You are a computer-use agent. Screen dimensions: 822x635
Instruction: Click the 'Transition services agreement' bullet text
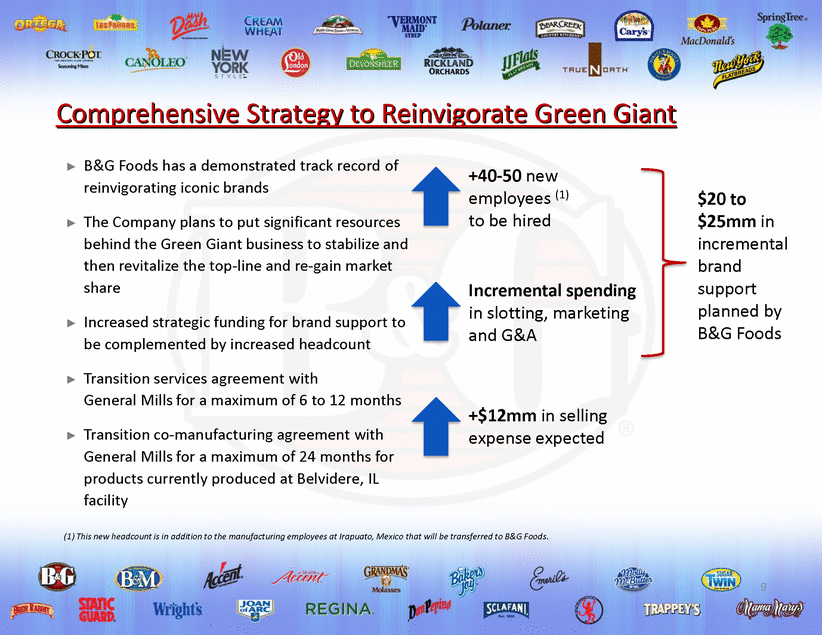point(242,389)
